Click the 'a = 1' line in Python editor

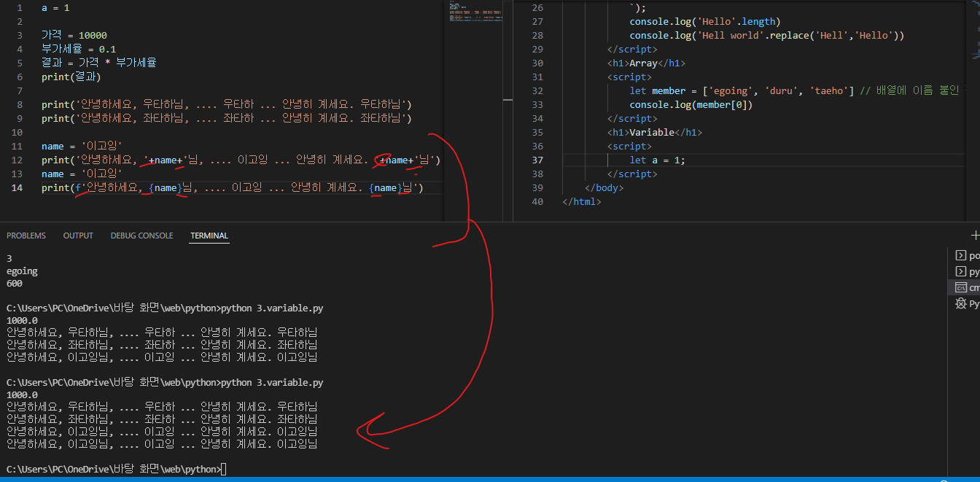55,7
